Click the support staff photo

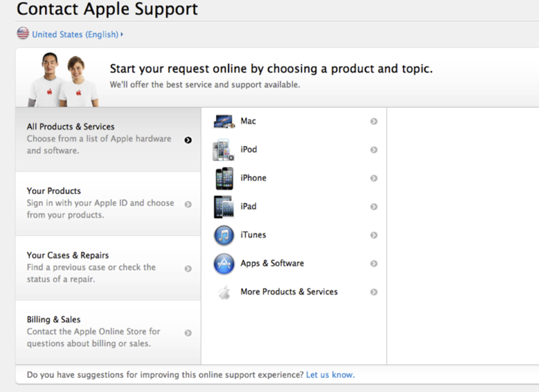[x=63, y=80]
